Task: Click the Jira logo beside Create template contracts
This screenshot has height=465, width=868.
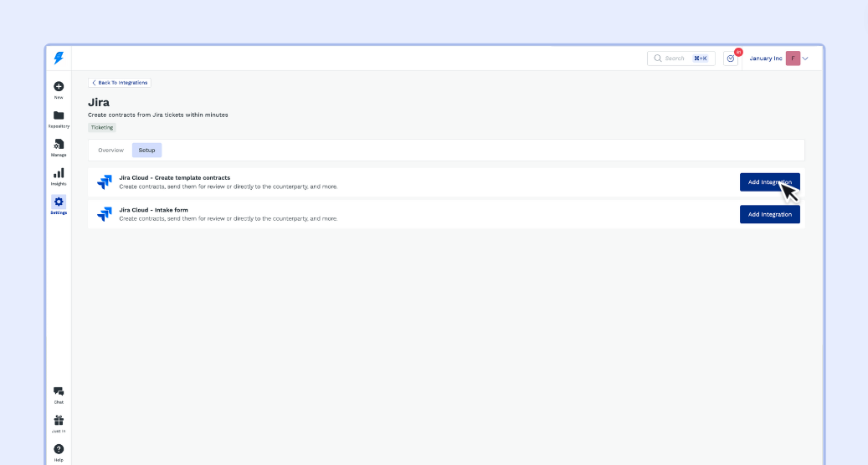Action: 105,182
